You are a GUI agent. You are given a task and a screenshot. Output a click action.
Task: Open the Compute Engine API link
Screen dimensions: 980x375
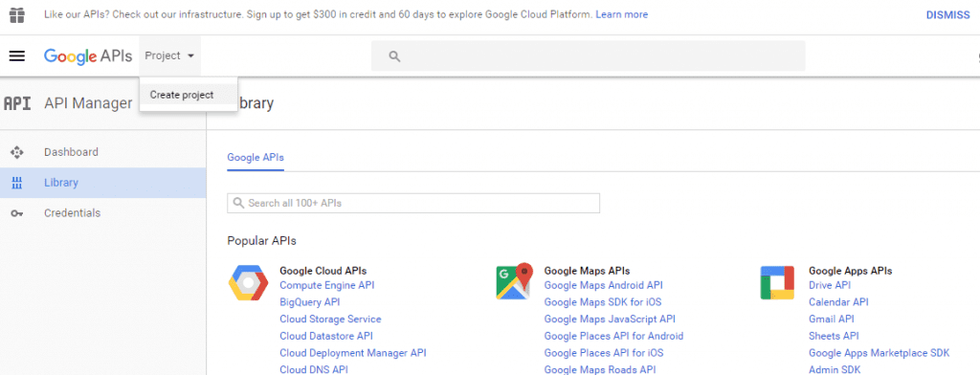coord(327,286)
